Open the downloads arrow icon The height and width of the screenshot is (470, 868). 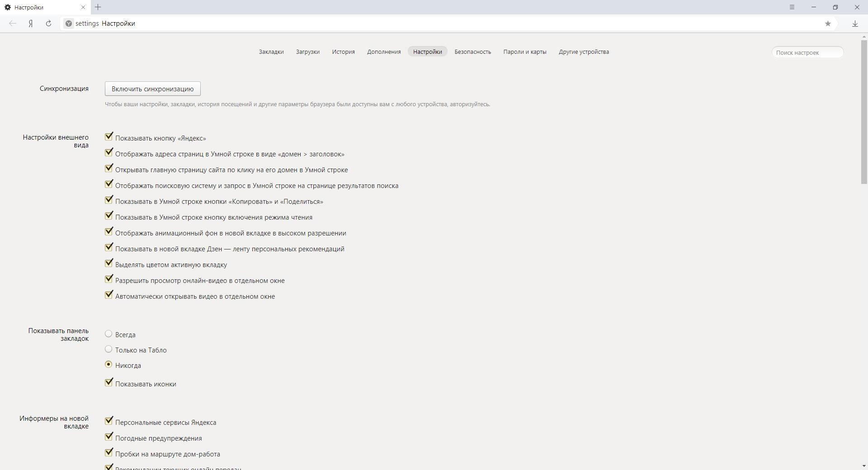click(x=855, y=23)
